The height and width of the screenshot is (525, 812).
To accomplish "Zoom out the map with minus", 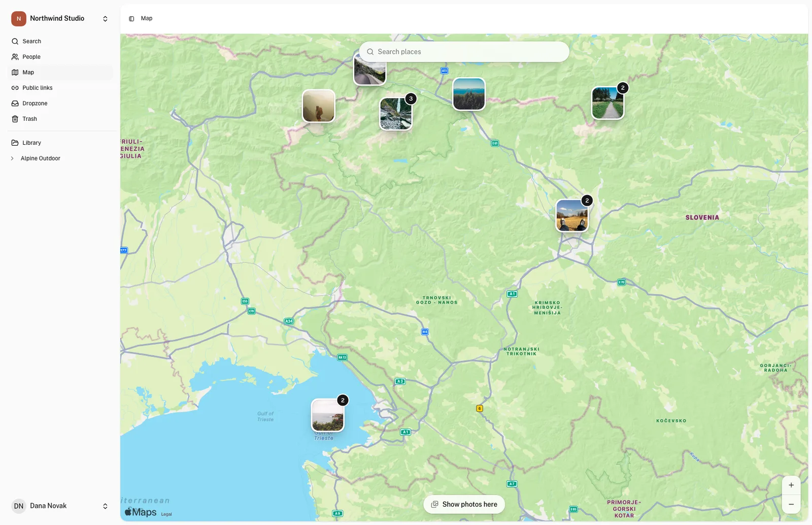I will pos(791,504).
